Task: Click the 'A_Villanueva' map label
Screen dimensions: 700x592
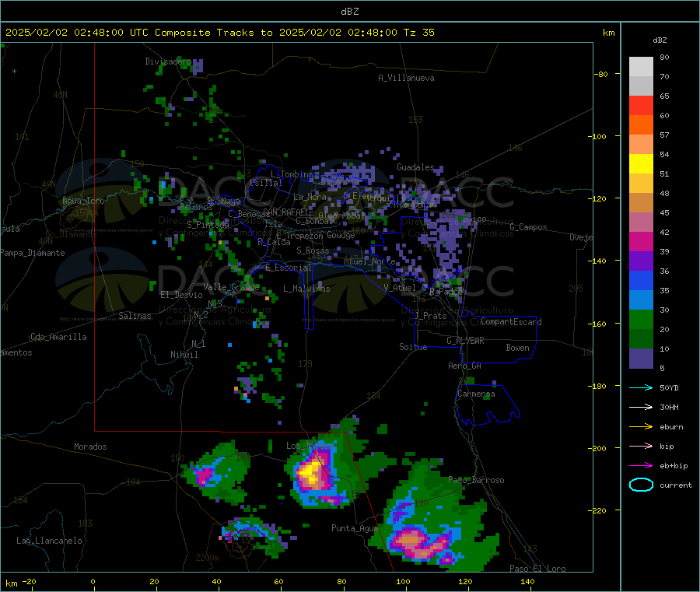Action: pyautogui.click(x=406, y=78)
